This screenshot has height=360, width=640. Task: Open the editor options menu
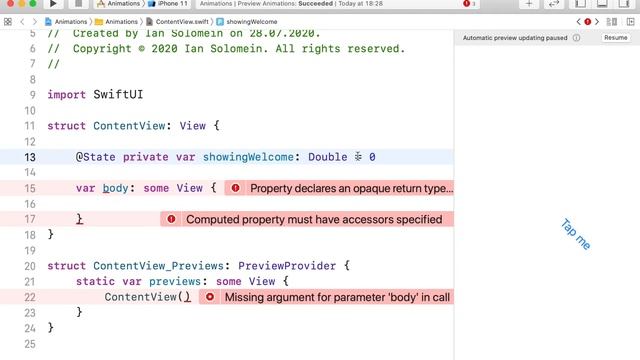611,22
